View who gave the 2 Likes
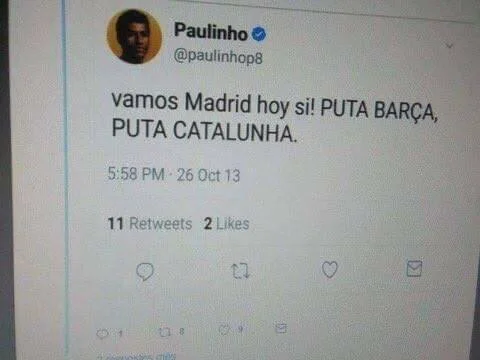 226,224
